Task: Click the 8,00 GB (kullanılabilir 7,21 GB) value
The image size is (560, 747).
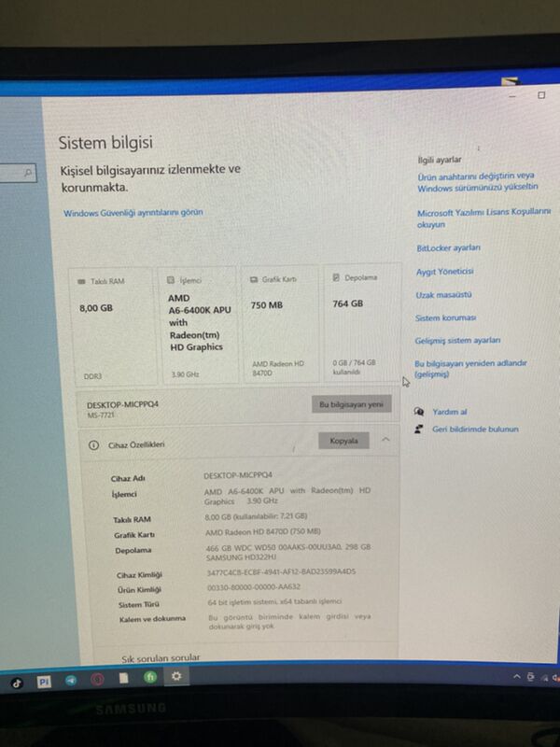Action: [256, 516]
